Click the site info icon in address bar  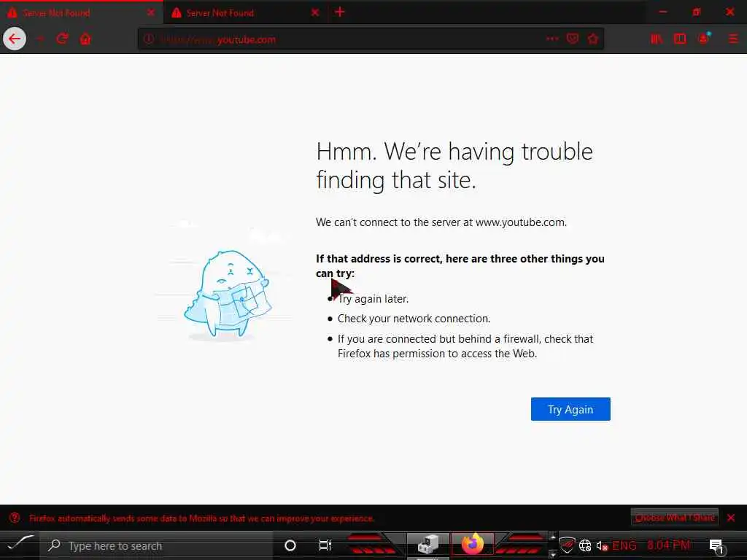[149, 39]
